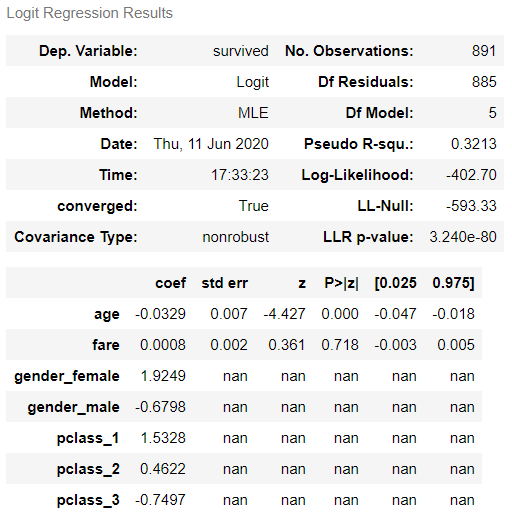Select the 'fare' row label
Image resolution: width=512 pixels, height=513 pixels.
point(106,345)
